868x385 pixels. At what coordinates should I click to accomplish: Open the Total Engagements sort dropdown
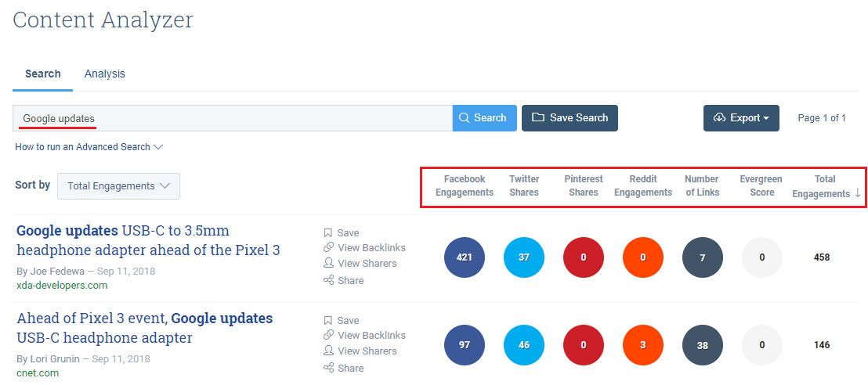click(118, 186)
